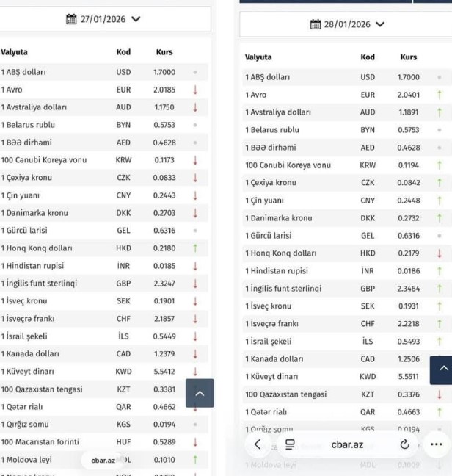The width and height of the screenshot is (452, 476).
Task: Click the Kurs column header, left table
Action: 164,53
